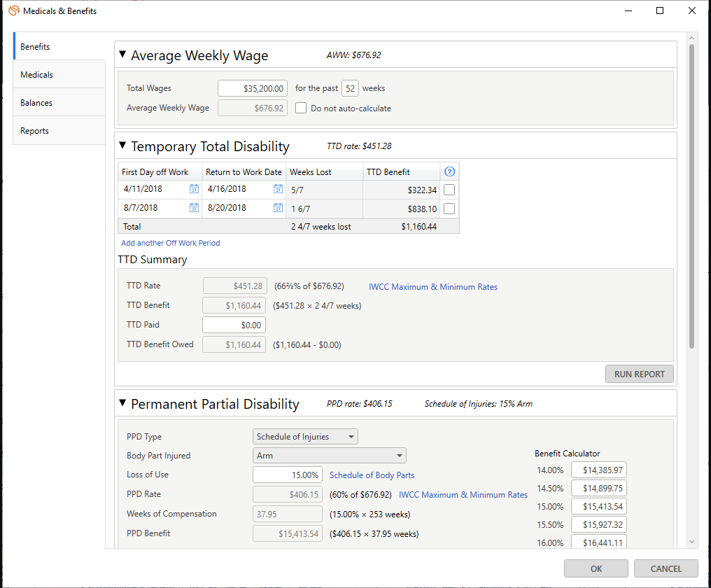Open calendar picker for 4/16/2018 return date
711x588 pixels.
coord(278,189)
